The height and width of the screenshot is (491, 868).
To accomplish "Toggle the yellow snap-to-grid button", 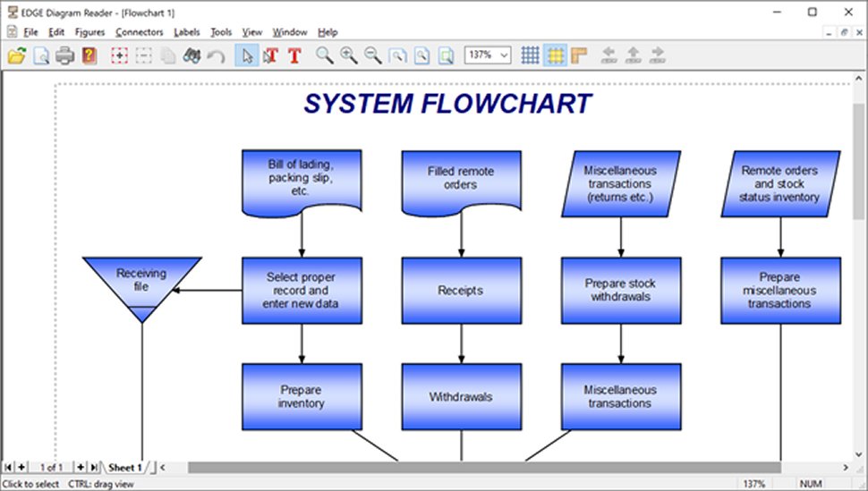I will coord(555,55).
